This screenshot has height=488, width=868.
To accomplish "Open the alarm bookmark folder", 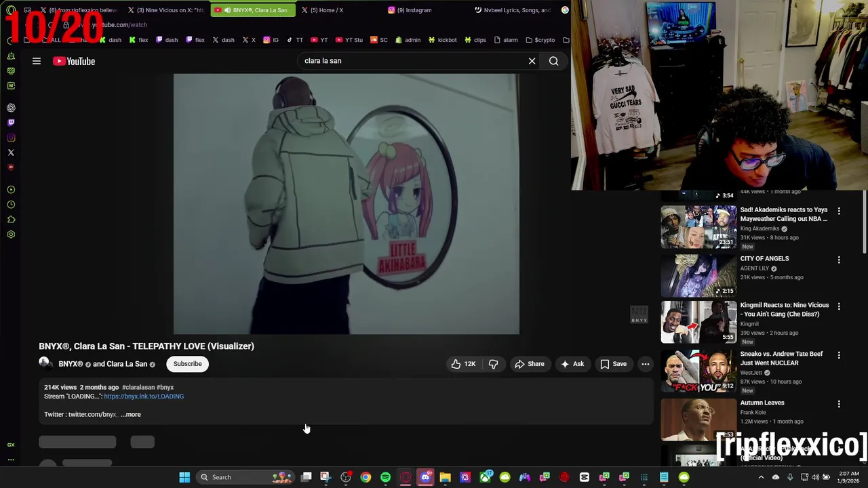I will (505, 40).
